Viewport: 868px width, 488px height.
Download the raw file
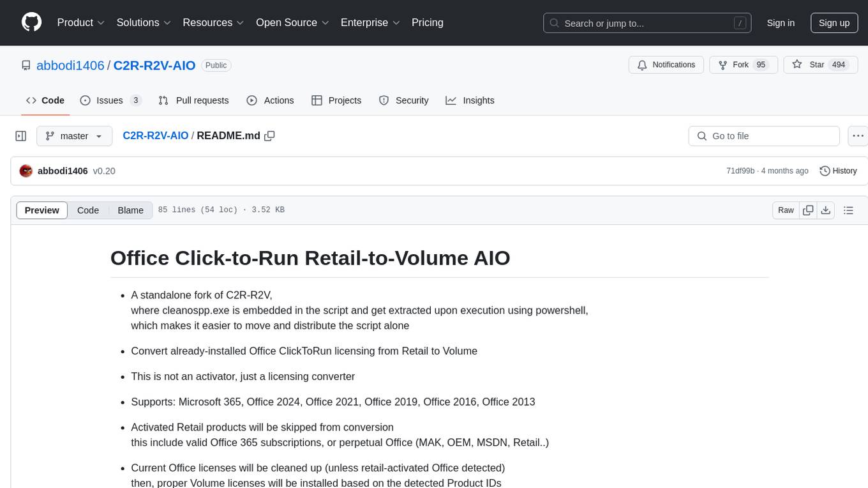click(x=825, y=210)
